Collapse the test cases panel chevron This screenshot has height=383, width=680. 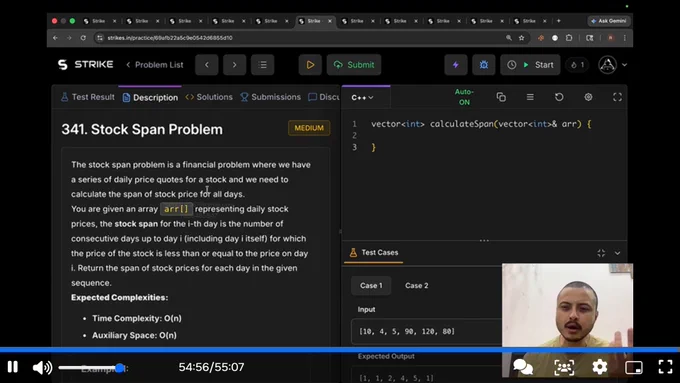(x=618, y=253)
